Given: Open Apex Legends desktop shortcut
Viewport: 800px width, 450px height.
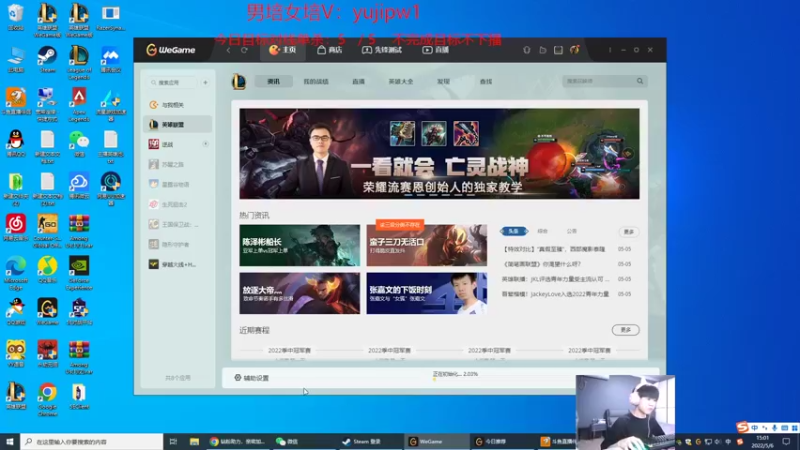Looking at the screenshot, I should [x=79, y=105].
